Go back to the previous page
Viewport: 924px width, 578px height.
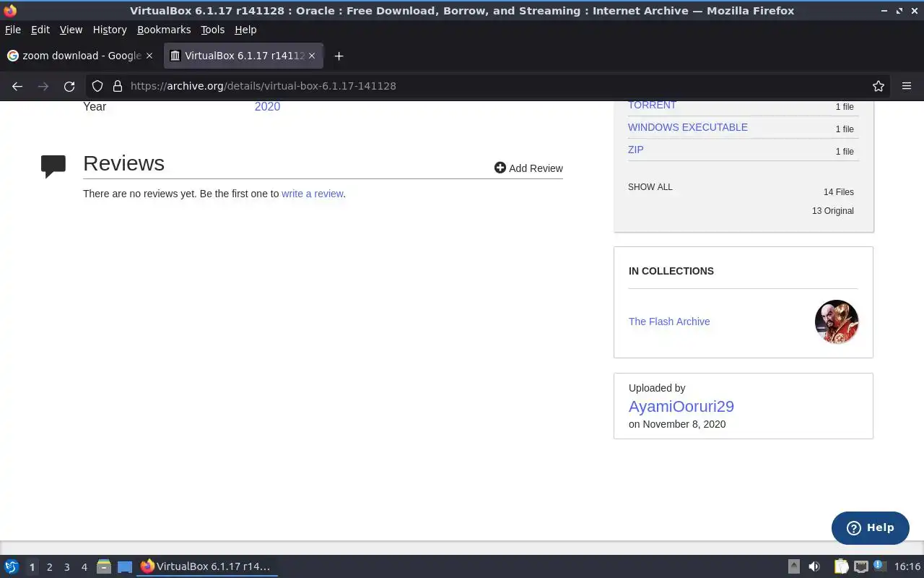pyautogui.click(x=17, y=86)
